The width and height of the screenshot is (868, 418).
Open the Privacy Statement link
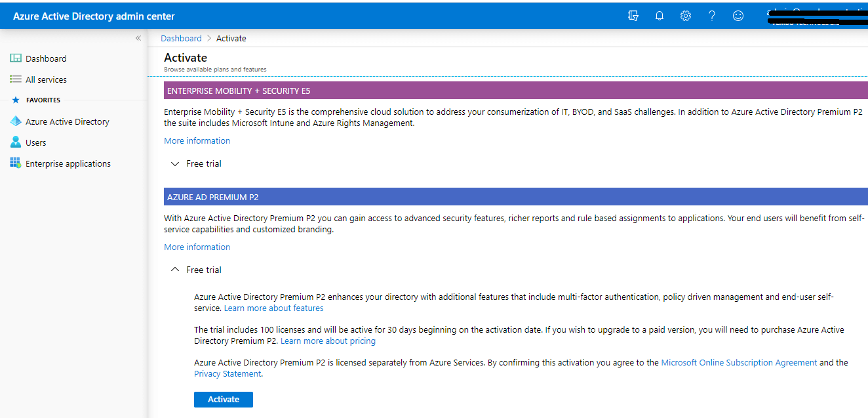[227, 373]
